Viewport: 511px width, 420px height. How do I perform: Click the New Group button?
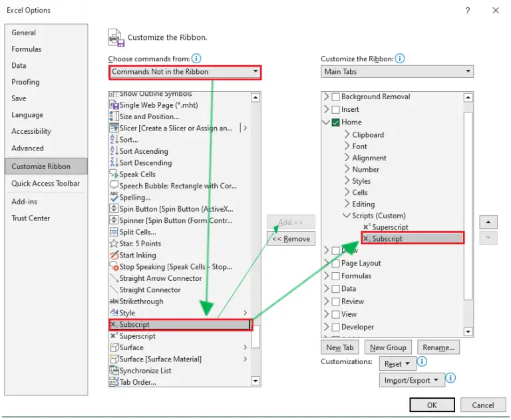[388, 347]
